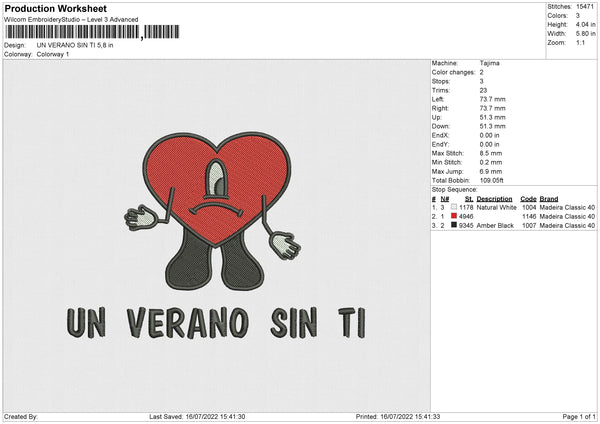Select the design name 'UN VERANO SIN TI 5,8 in'

pyautogui.click(x=75, y=45)
